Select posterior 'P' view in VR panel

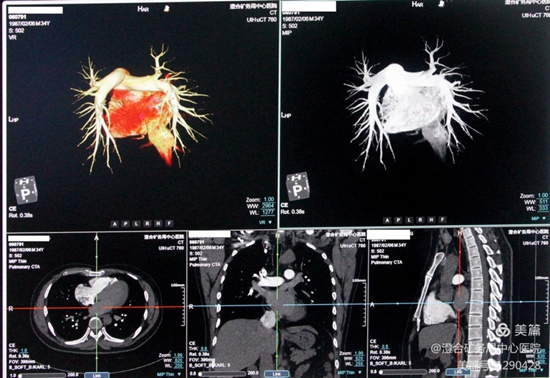pos(126,223)
